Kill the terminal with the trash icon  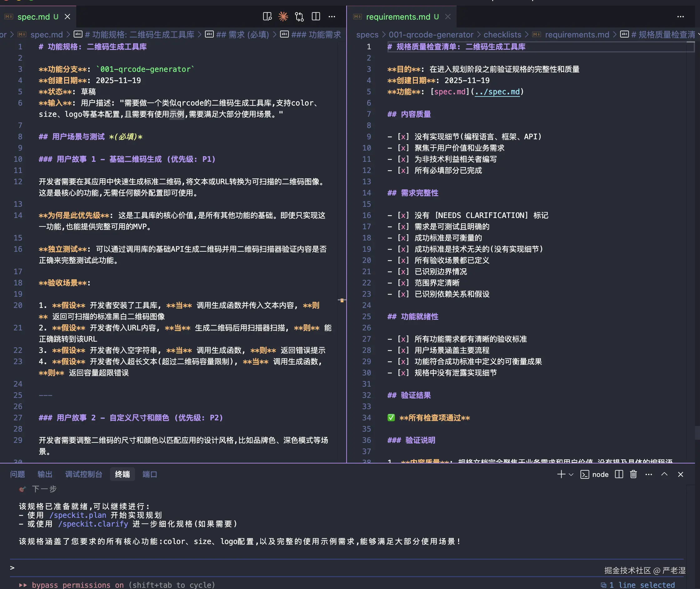tap(633, 474)
